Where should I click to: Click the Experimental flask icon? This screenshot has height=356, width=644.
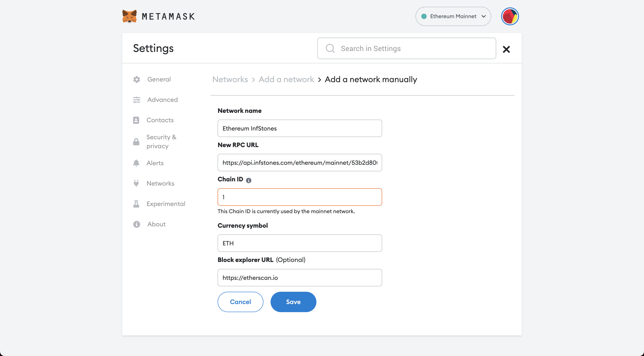pyautogui.click(x=136, y=204)
